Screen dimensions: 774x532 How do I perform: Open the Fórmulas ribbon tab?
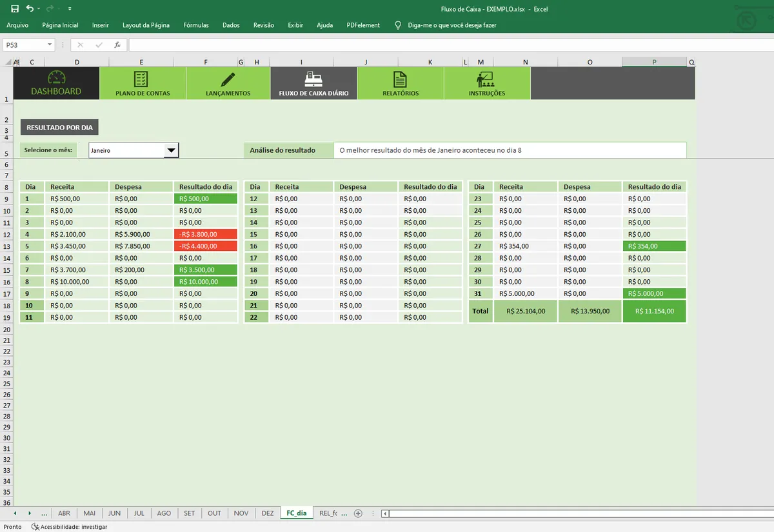click(196, 25)
